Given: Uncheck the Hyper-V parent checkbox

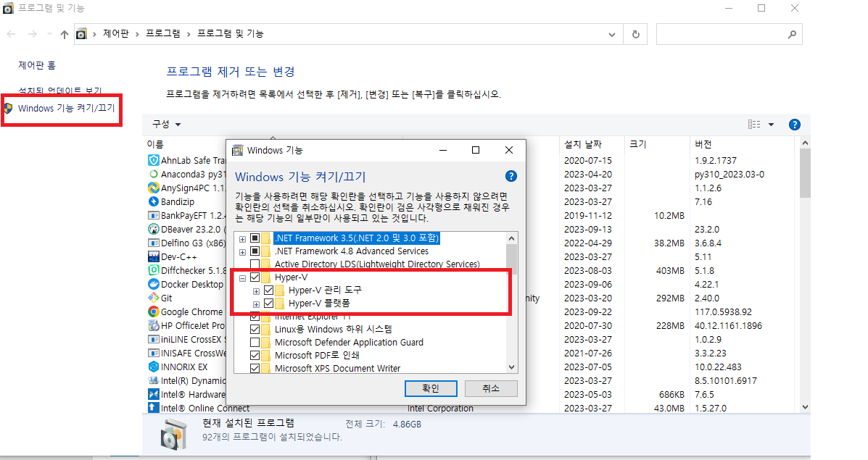Looking at the screenshot, I should [255, 277].
